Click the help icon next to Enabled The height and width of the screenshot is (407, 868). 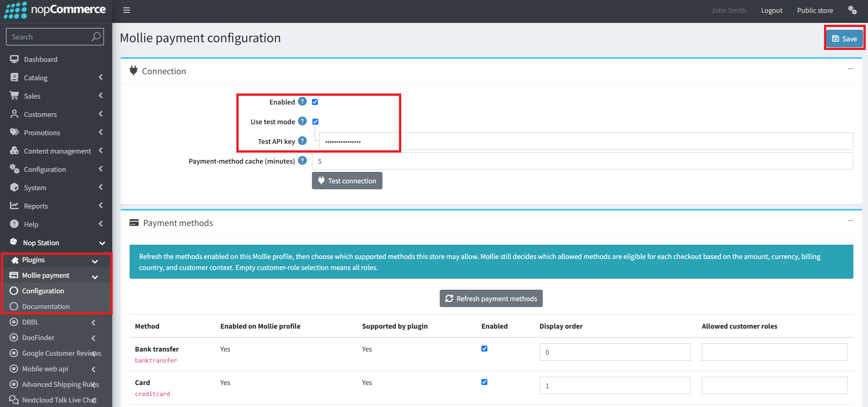[302, 101]
